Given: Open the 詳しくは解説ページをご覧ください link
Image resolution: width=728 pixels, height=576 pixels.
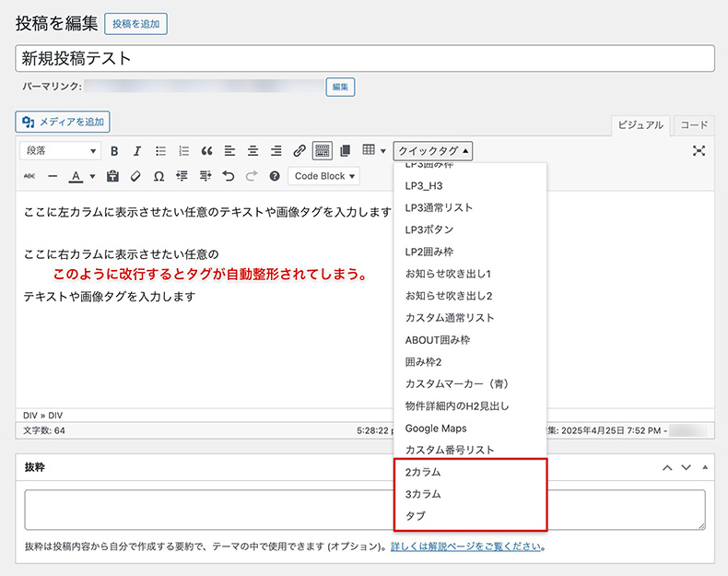Looking at the screenshot, I should click(465, 547).
